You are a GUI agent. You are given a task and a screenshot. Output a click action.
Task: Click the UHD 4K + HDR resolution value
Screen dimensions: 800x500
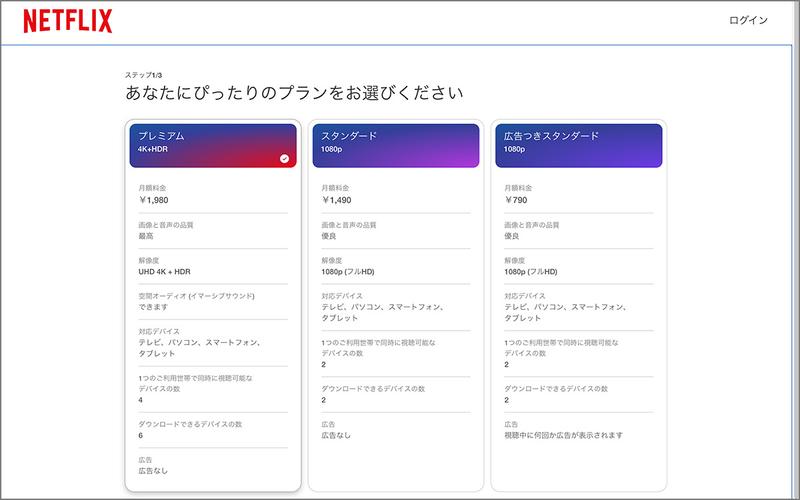point(164,272)
